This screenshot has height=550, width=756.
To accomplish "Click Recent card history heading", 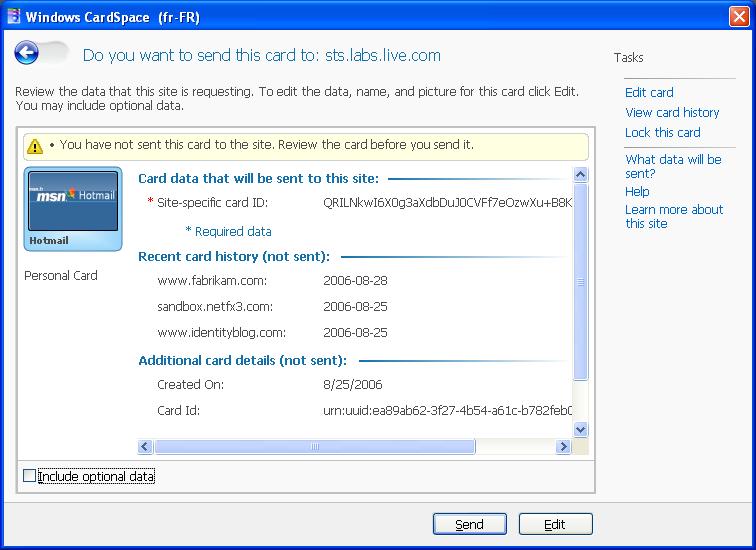I will pos(234,256).
